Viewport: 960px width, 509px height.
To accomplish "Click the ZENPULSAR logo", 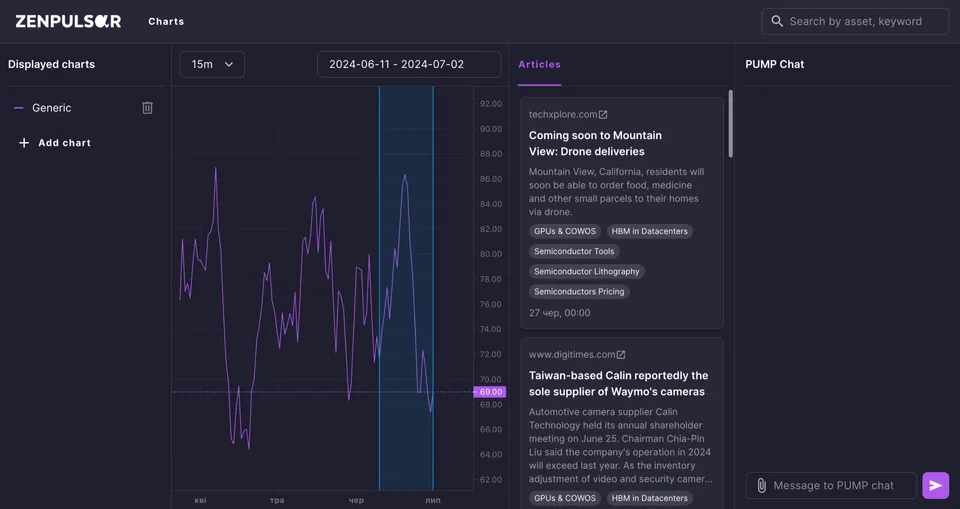I will (69, 21).
